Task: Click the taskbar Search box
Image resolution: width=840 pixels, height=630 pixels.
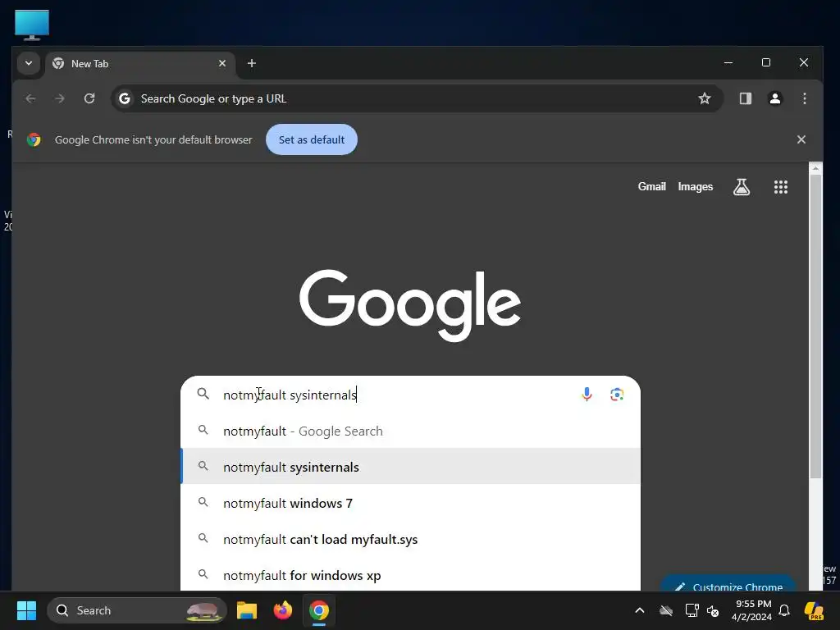Action: point(137,610)
